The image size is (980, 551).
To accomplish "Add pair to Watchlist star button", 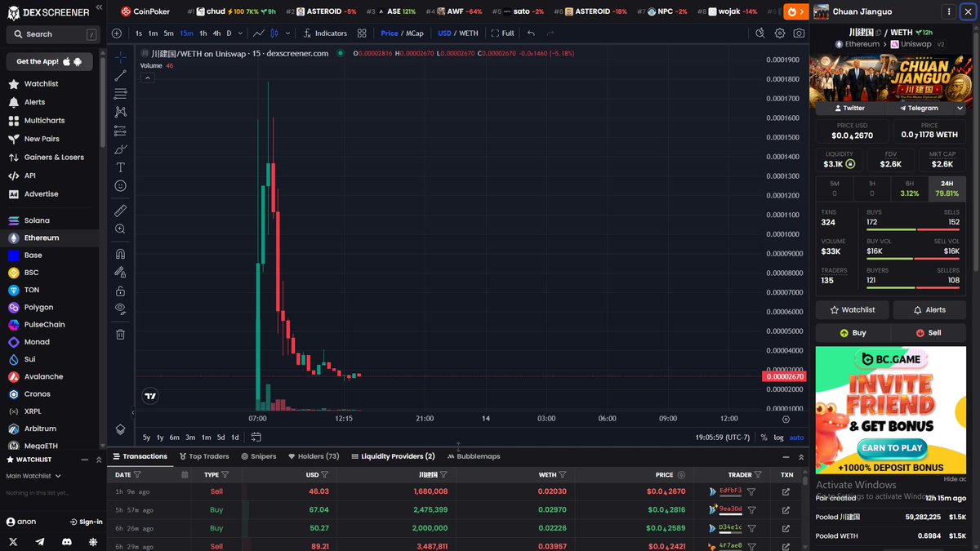I will 853,310.
